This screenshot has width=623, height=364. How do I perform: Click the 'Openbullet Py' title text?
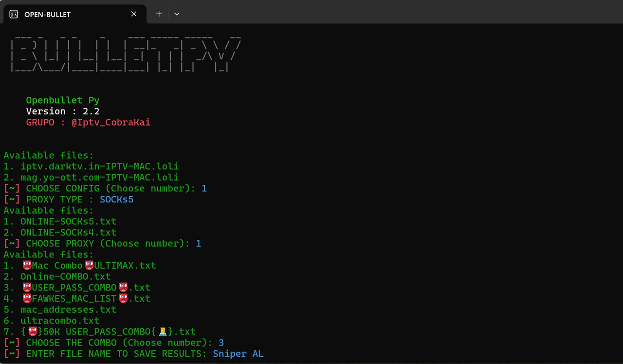tap(63, 100)
